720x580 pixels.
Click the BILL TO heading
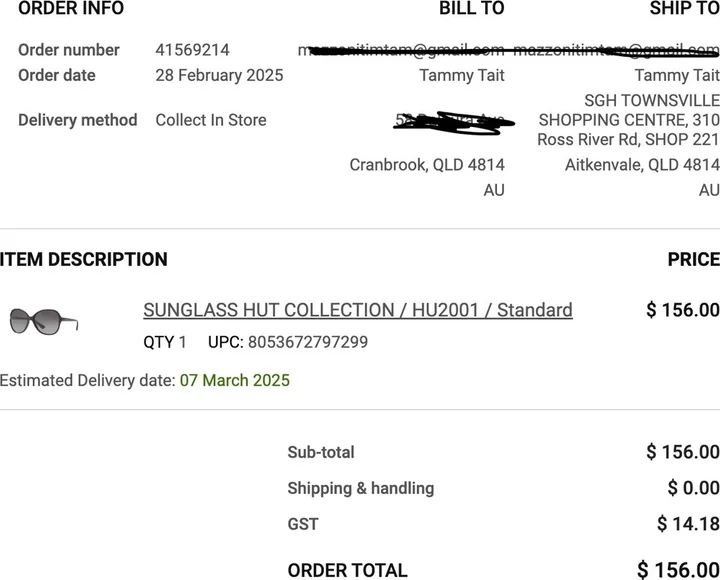click(471, 9)
